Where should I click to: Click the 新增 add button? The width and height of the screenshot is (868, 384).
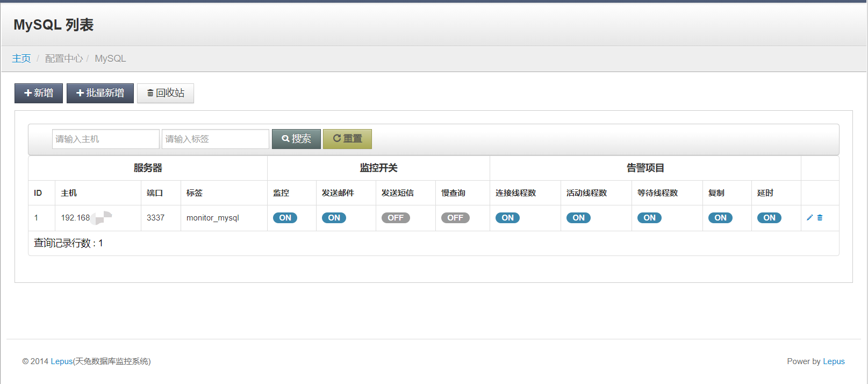[x=39, y=93]
